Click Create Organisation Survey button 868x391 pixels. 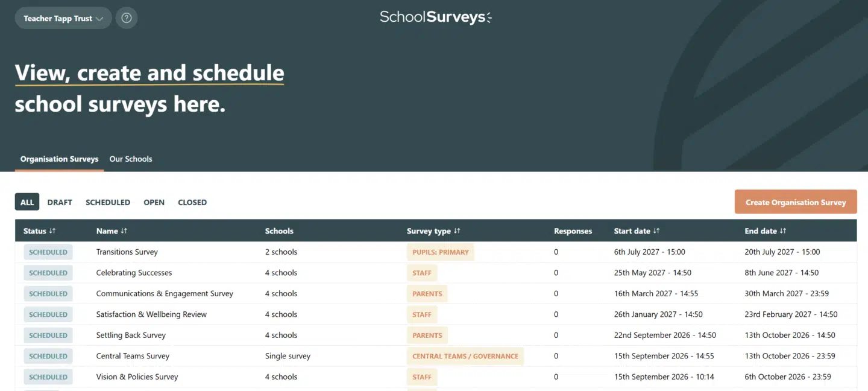pos(796,202)
